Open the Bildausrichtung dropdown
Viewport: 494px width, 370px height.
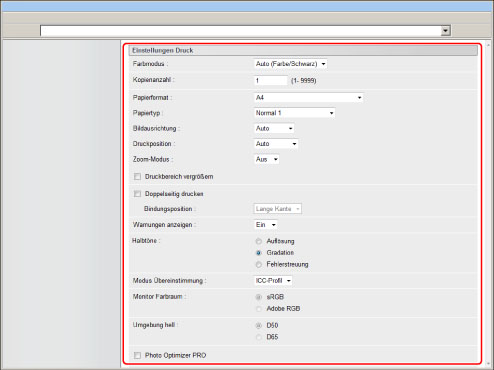pos(274,128)
